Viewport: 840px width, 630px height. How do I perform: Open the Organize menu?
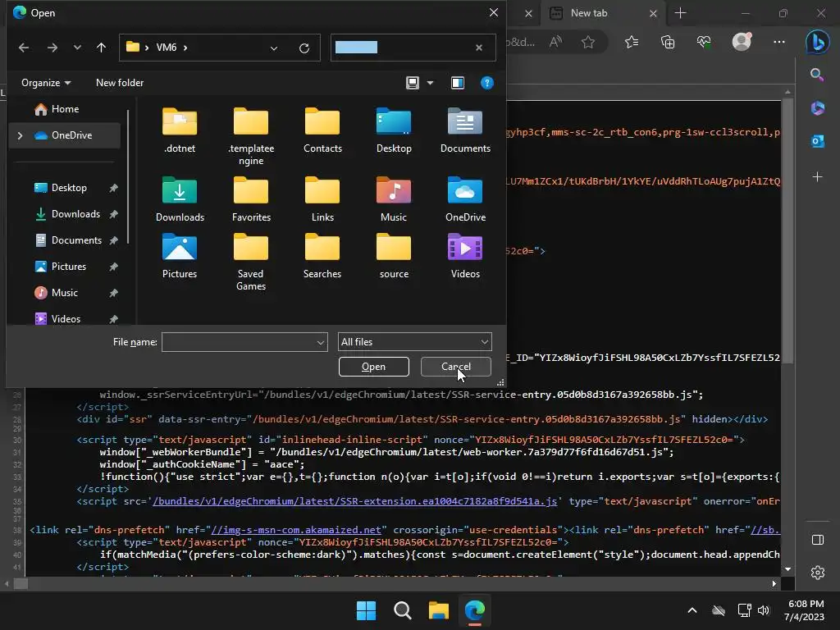[46, 83]
